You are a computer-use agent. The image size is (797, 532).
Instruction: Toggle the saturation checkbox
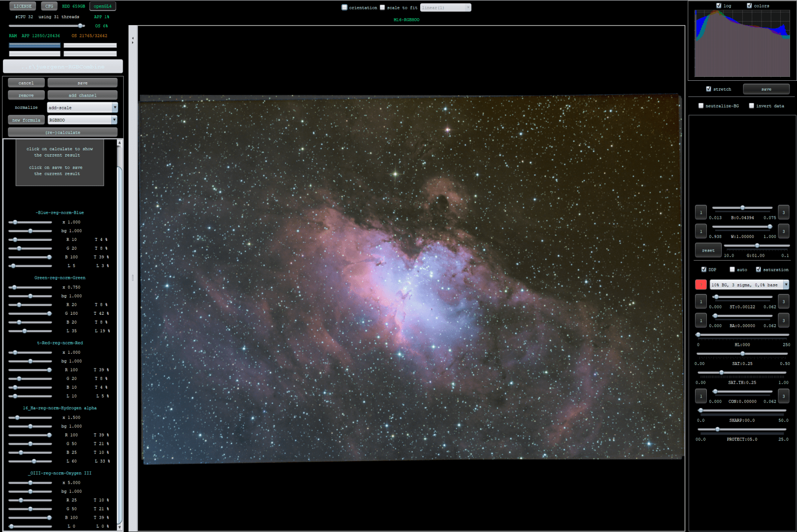pos(759,269)
